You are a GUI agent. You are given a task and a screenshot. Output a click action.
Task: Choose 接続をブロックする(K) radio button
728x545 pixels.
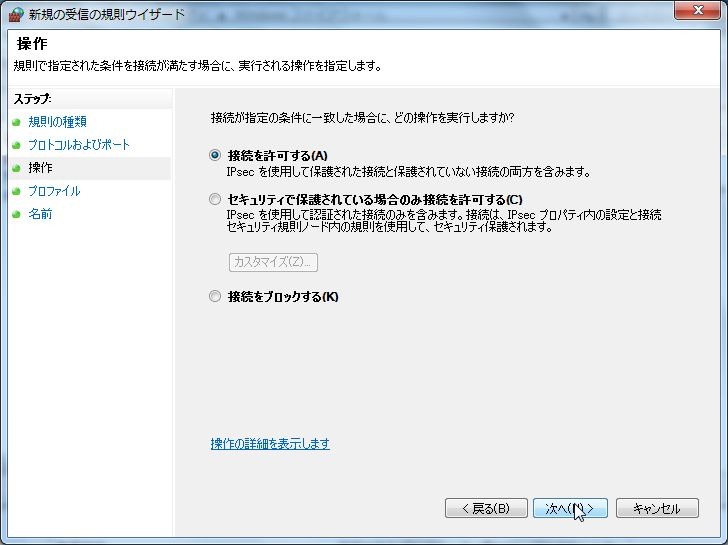coord(215,297)
